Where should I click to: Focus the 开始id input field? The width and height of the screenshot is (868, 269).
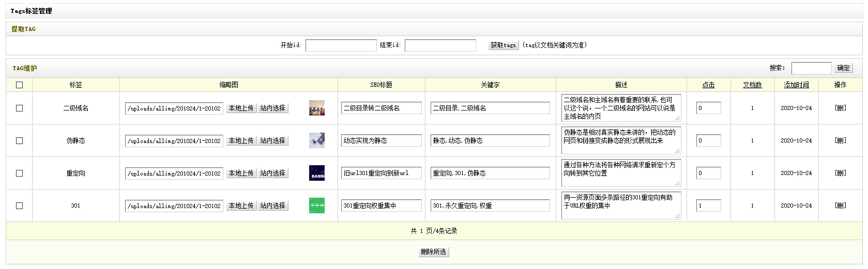click(x=341, y=45)
